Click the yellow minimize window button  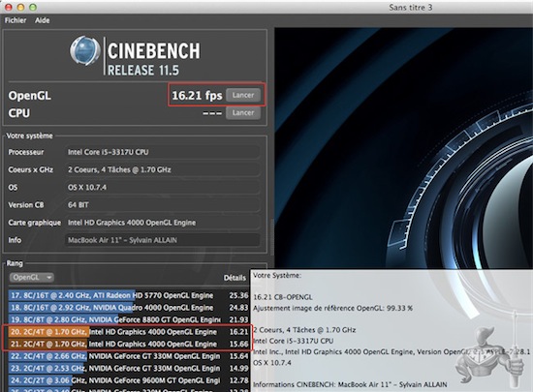point(20,7)
